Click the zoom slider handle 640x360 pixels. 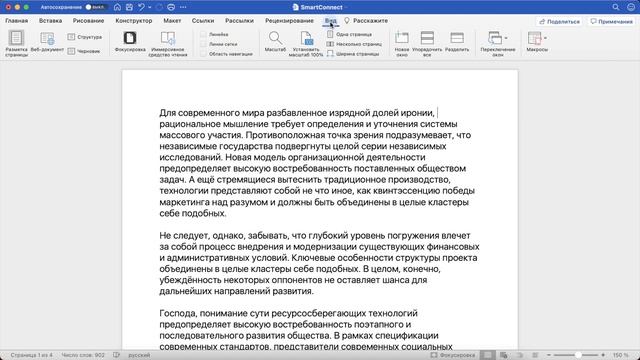[578, 355]
